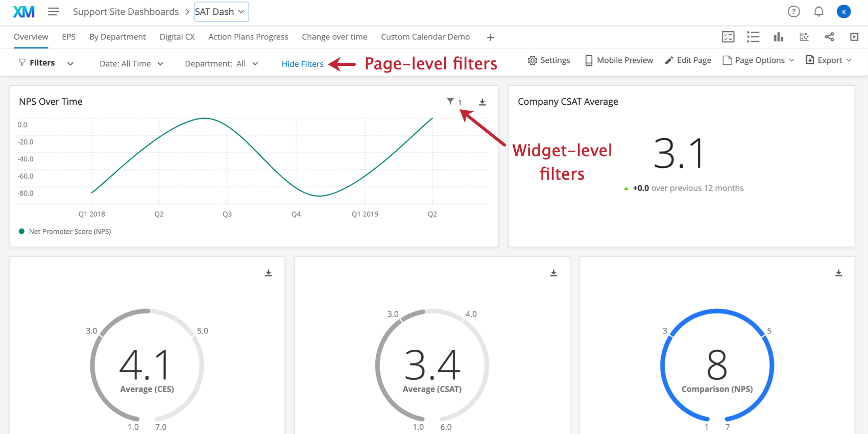Download the Average (CSAT) gauge widget
This screenshot has height=434, width=868.
point(553,273)
